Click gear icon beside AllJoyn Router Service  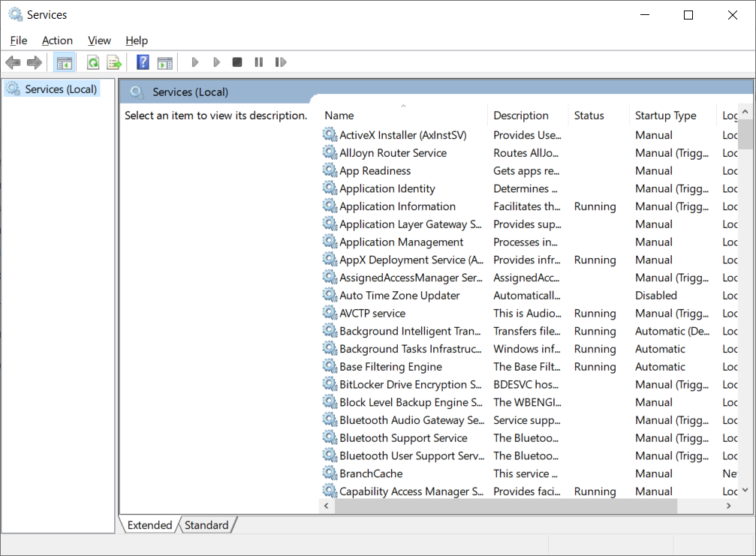pos(330,152)
